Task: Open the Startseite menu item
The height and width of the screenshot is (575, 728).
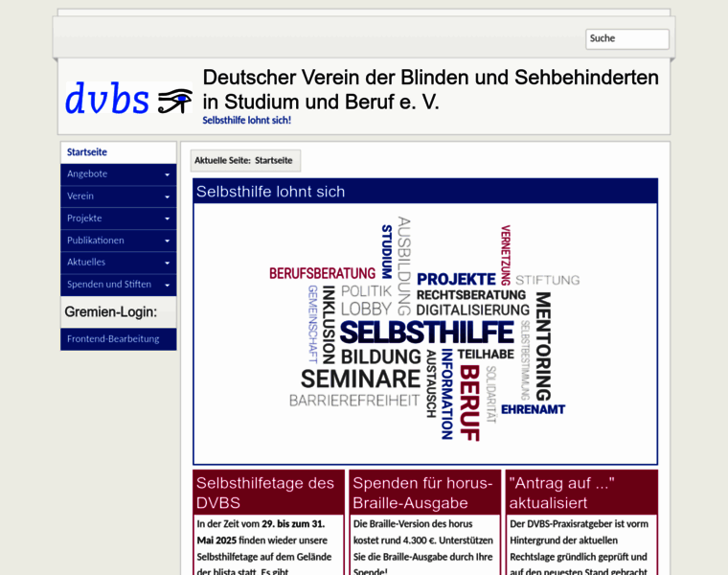Action: pos(119,152)
